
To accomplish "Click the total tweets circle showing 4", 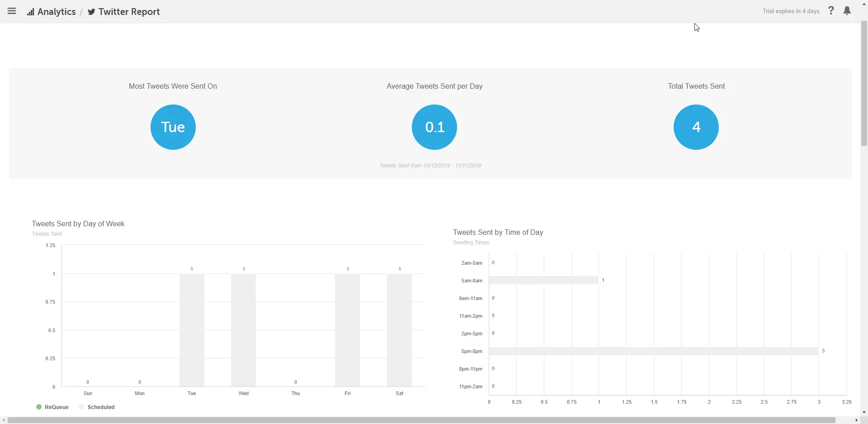I will [696, 127].
